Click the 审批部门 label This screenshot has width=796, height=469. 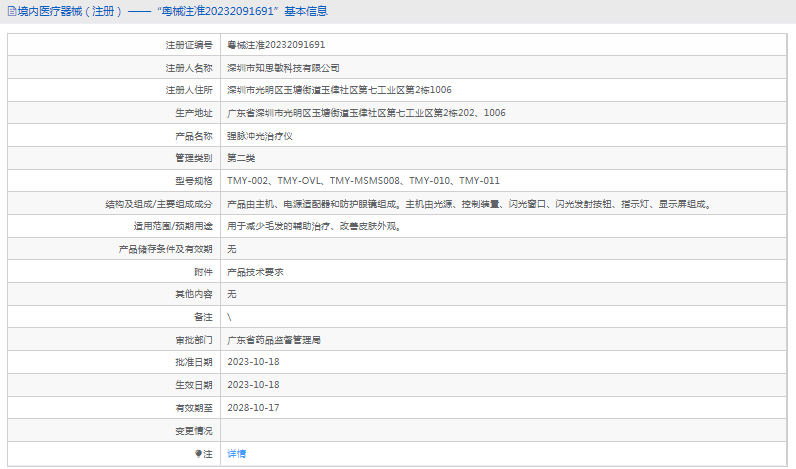tap(194, 340)
